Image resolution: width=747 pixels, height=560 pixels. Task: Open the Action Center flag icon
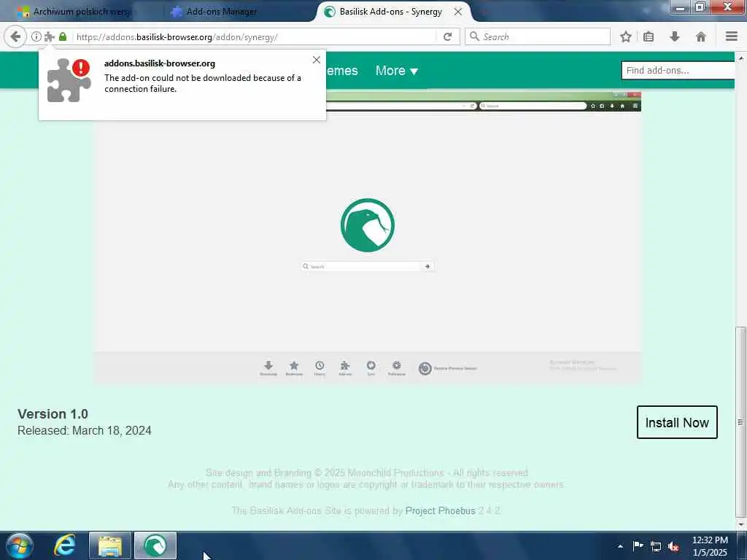tap(638, 545)
